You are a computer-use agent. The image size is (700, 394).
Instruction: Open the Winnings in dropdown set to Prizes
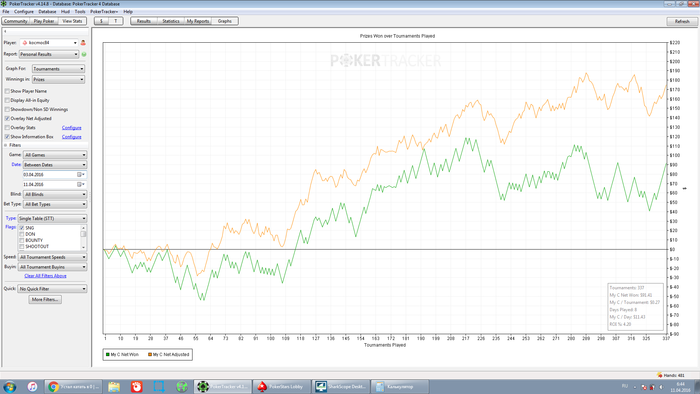coord(58,79)
